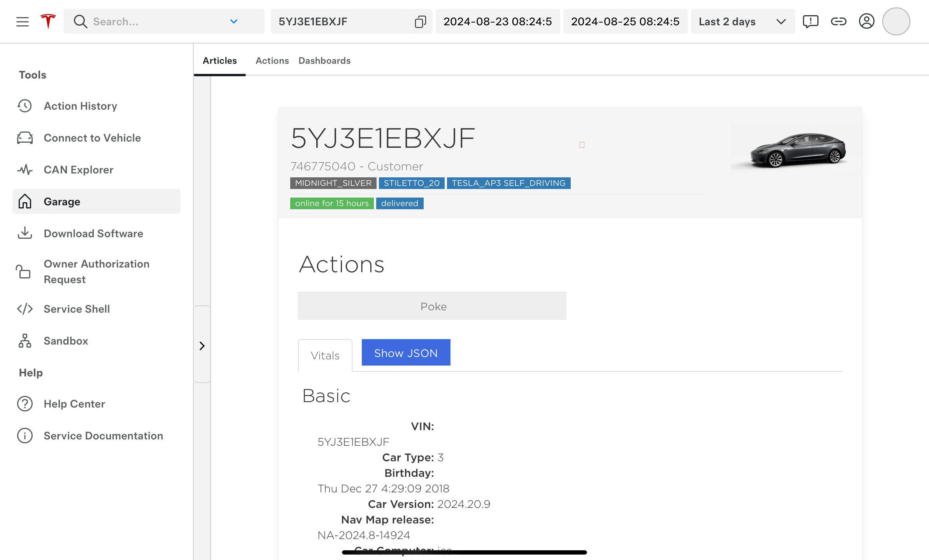Open the hamburger menu icon
Image resolution: width=929 pixels, height=560 pixels.
[x=23, y=22]
